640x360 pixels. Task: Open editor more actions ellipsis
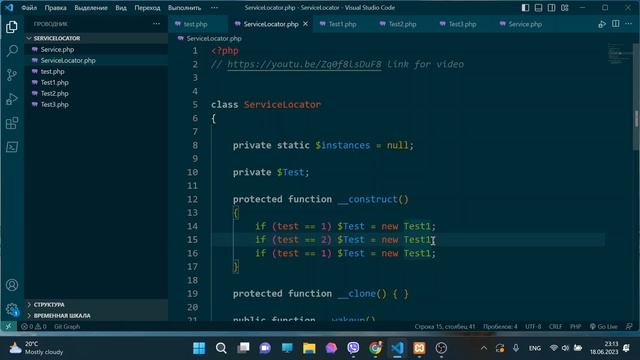point(629,24)
